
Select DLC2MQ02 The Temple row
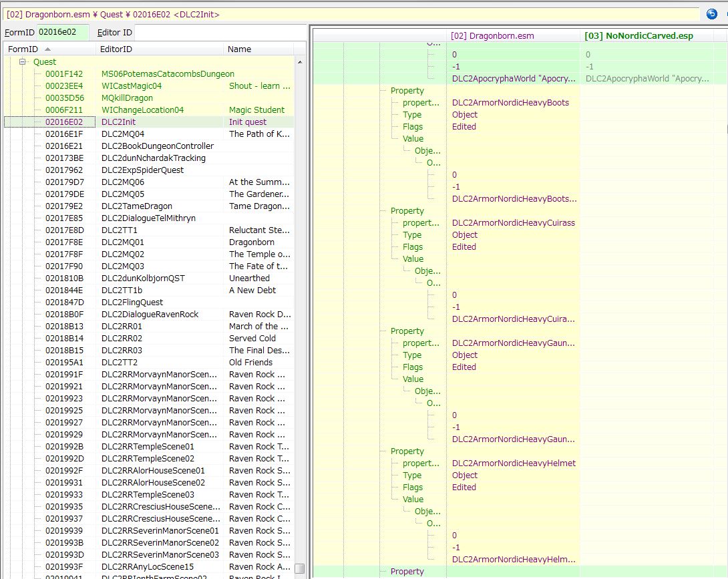click(x=149, y=254)
